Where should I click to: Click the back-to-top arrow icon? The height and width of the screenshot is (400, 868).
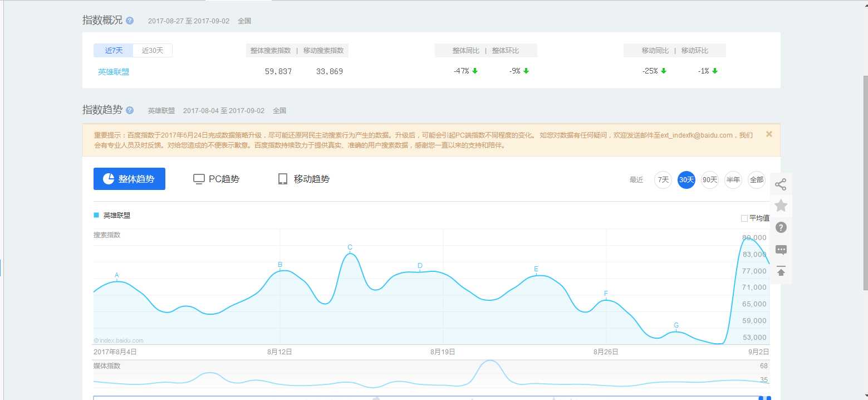pyautogui.click(x=781, y=271)
